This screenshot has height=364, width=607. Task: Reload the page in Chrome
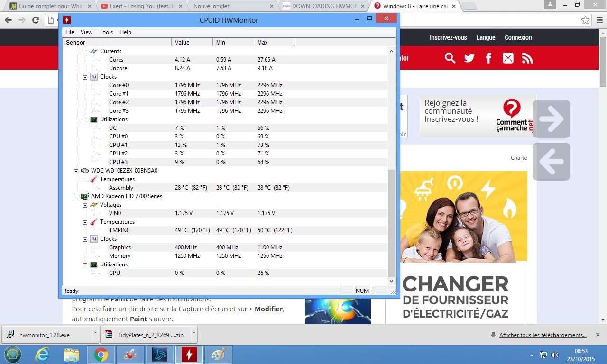[36, 20]
